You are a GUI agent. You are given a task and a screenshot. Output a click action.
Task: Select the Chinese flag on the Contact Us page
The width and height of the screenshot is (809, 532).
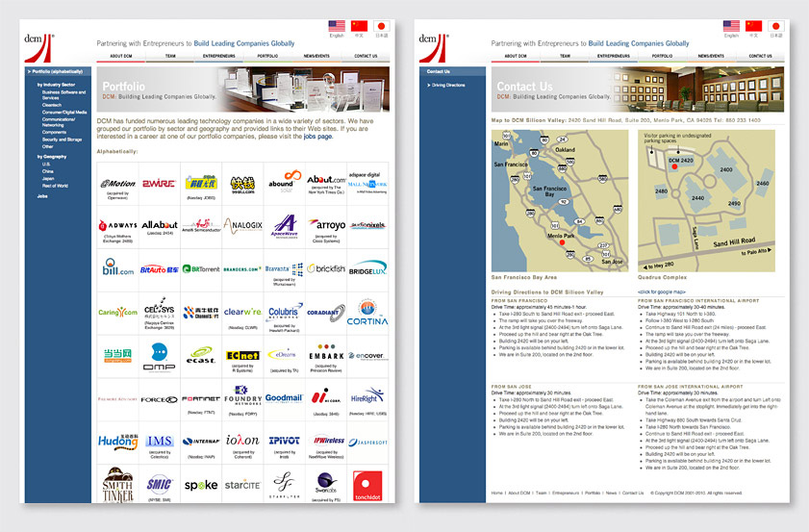click(x=754, y=26)
